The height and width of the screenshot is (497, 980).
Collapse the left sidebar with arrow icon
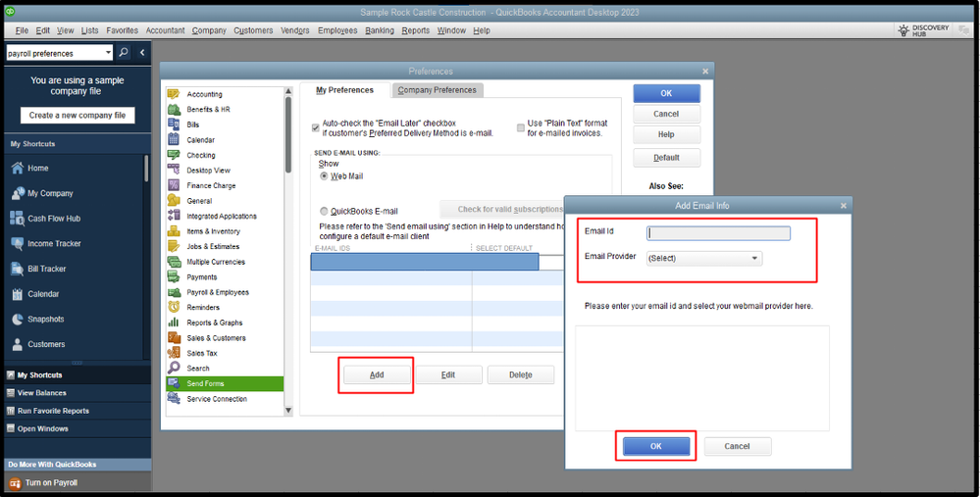point(142,53)
